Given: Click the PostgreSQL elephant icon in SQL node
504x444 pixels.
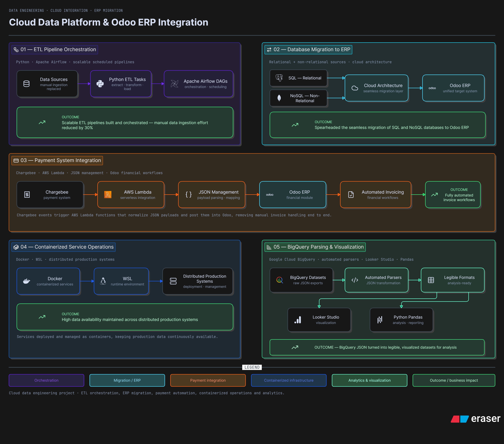Looking at the screenshot, I should pos(279,78).
